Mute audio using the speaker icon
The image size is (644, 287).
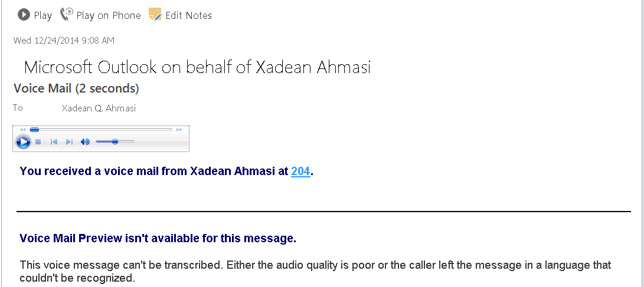pos(85,142)
